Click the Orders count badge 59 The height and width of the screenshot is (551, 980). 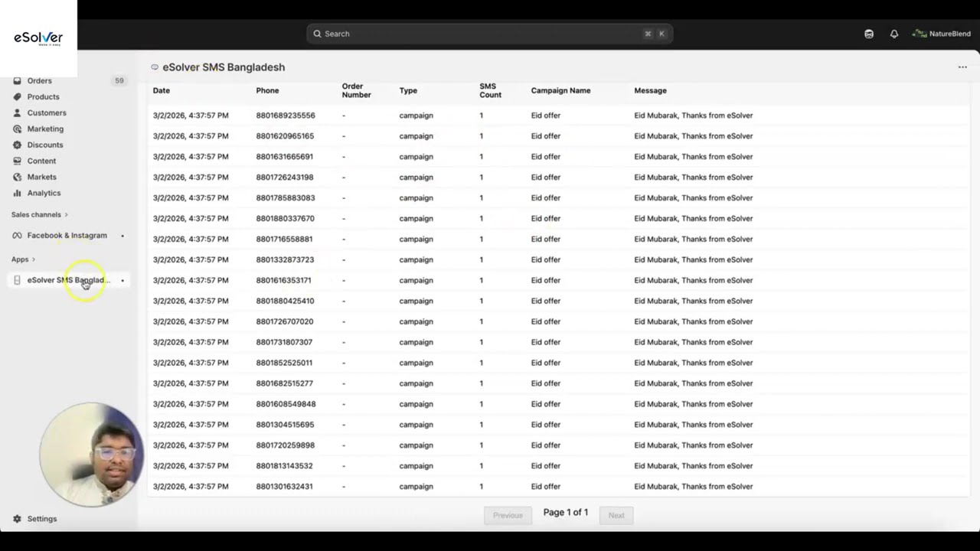click(119, 80)
